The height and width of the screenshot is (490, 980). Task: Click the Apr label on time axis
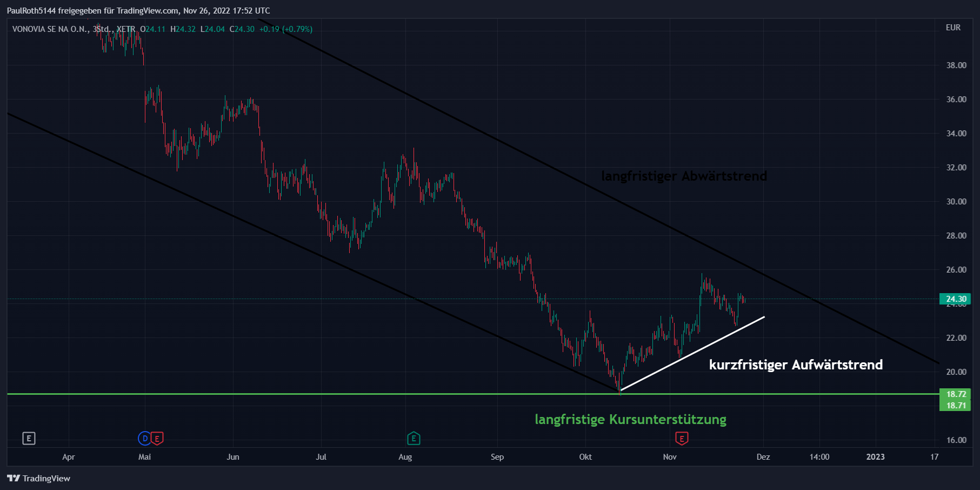pos(69,457)
